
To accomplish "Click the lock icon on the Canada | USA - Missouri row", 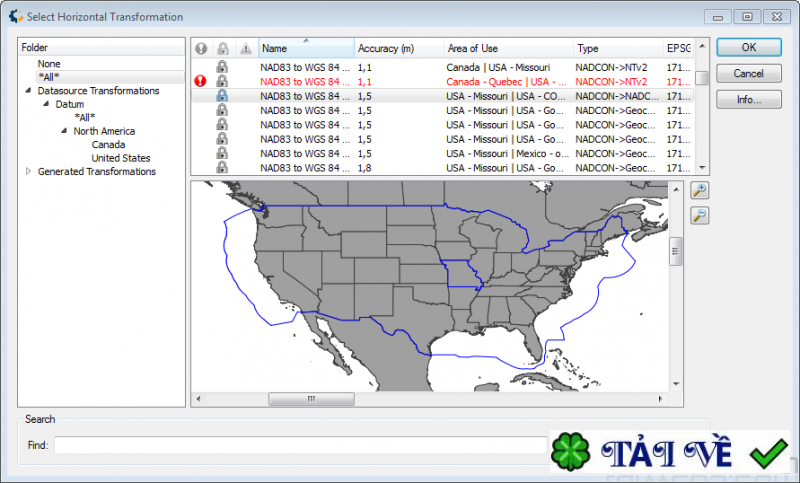I will coord(222,67).
